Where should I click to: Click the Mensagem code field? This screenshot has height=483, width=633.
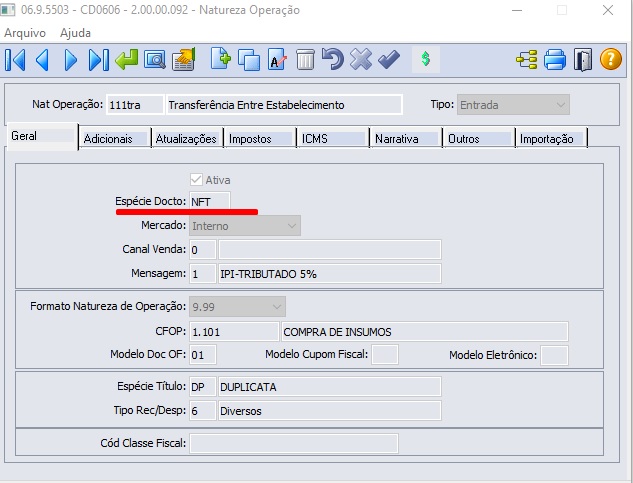(203, 274)
